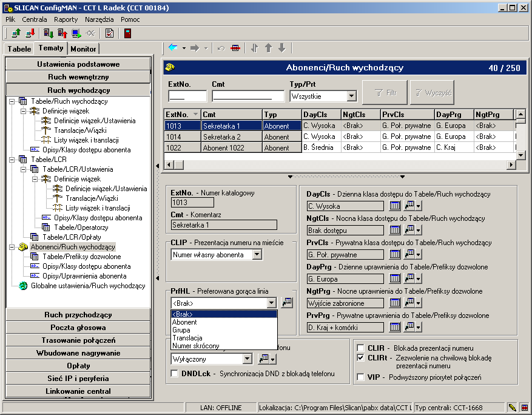Open the Ustawienia podstawowe section
532x415 pixels.
coord(78,64)
